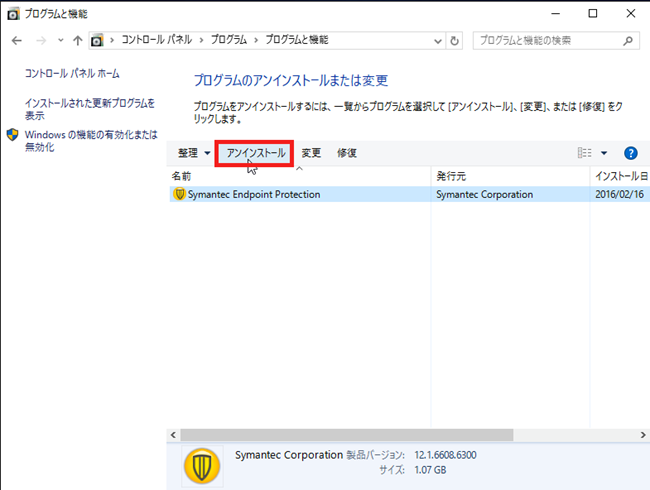Click version number 12.1.6608.6300
The width and height of the screenshot is (650, 490).
(x=445, y=455)
